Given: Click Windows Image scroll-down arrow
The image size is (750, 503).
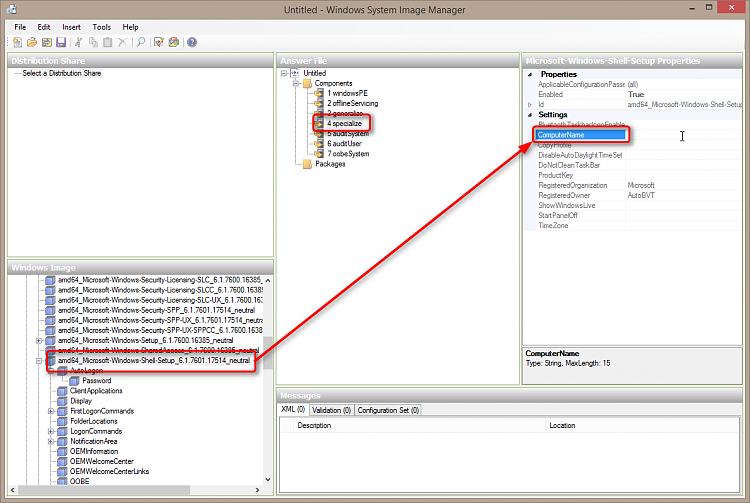Looking at the screenshot, I should tap(268, 479).
